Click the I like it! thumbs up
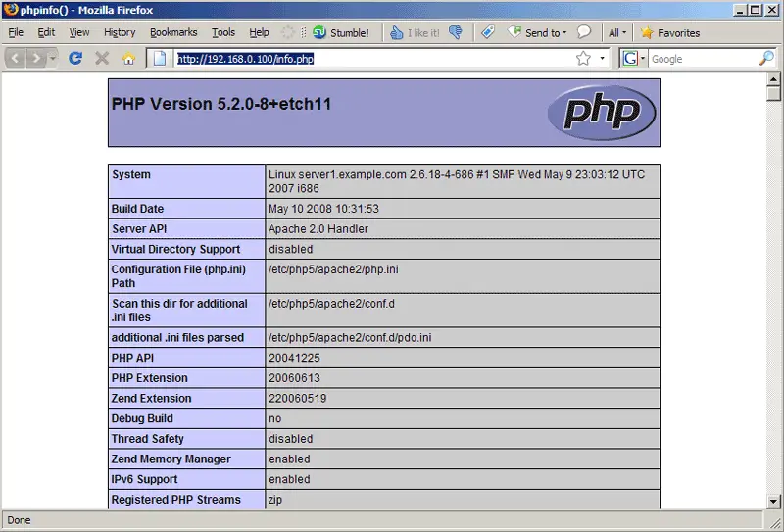The width and height of the screenshot is (784, 532). 415,33
